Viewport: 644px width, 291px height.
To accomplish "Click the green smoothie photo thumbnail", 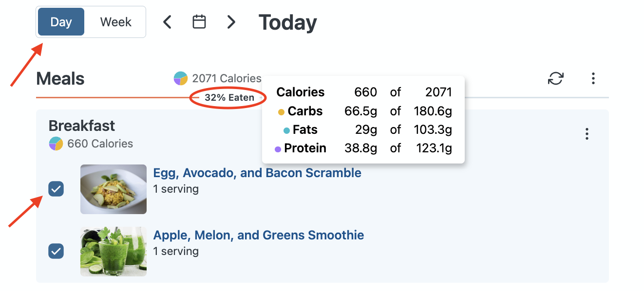I will coord(114,252).
